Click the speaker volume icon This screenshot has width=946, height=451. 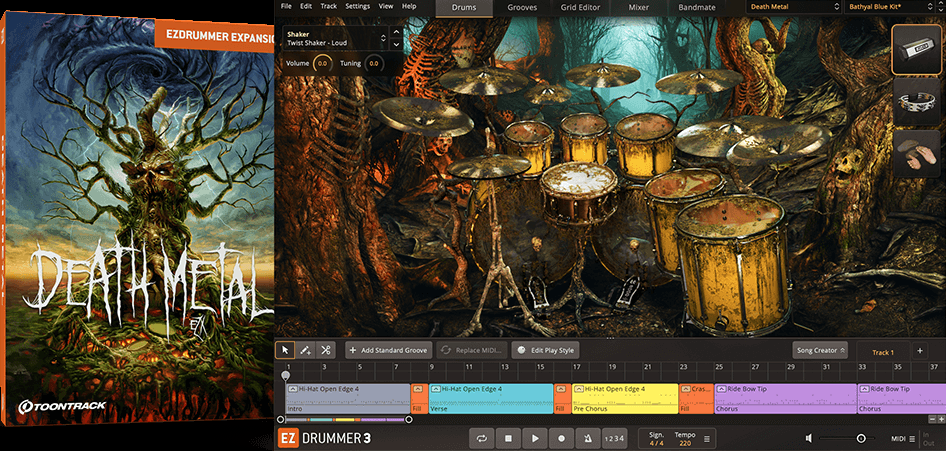tap(809, 438)
